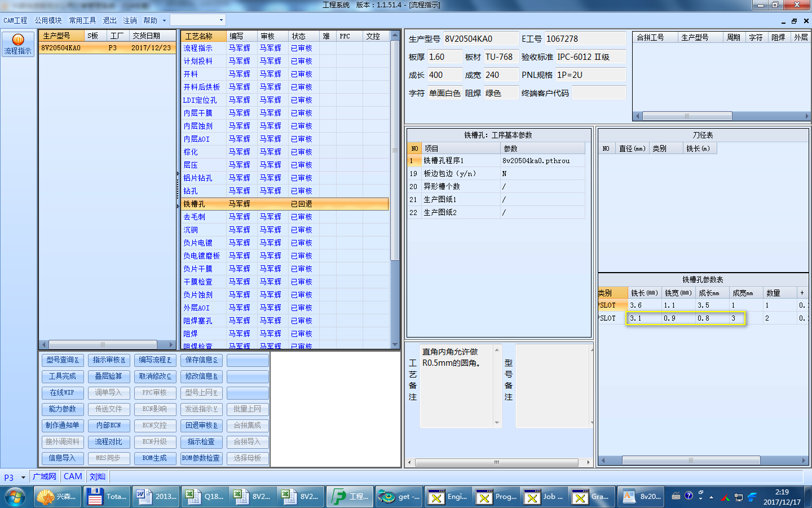Screen dimensions: 812x508
Task: Click the 取消修改C button
Action: click(x=155, y=376)
